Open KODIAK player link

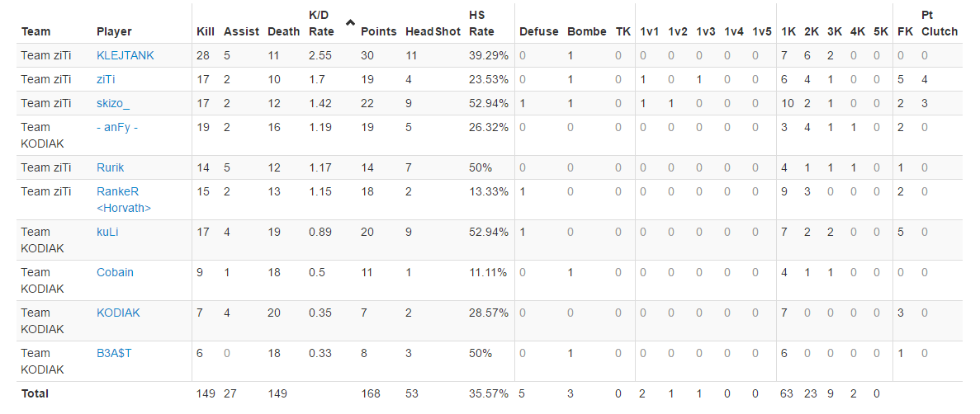[x=118, y=313]
